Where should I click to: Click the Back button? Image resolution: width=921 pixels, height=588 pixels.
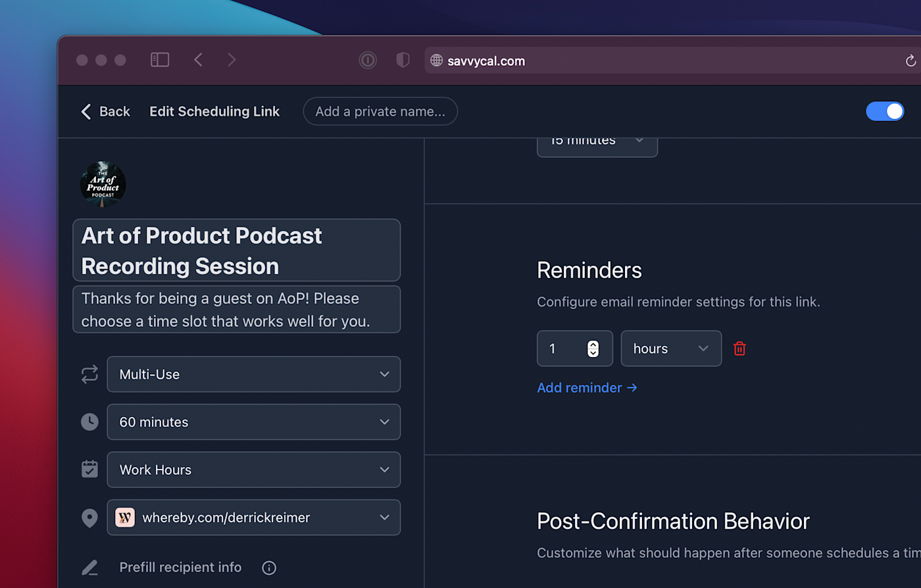pos(105,111)
